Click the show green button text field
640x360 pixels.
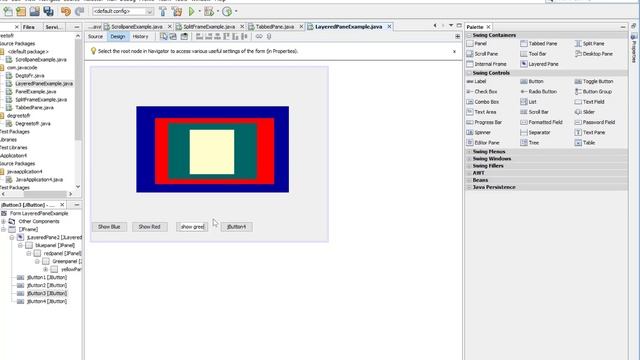(192, 227)
